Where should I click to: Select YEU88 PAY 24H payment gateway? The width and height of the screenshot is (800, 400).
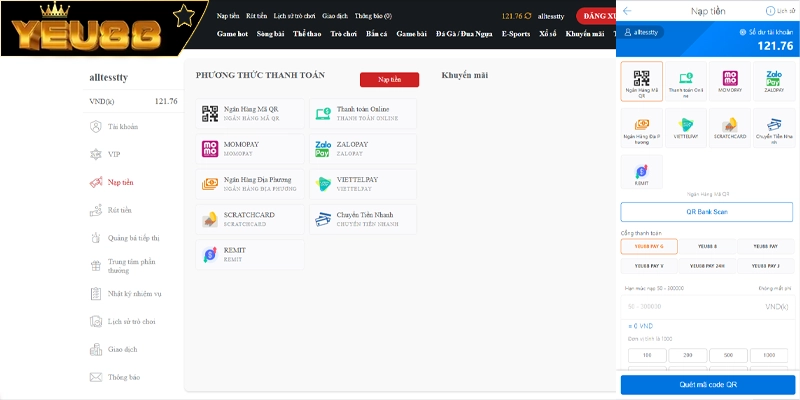tap(707, 266)
